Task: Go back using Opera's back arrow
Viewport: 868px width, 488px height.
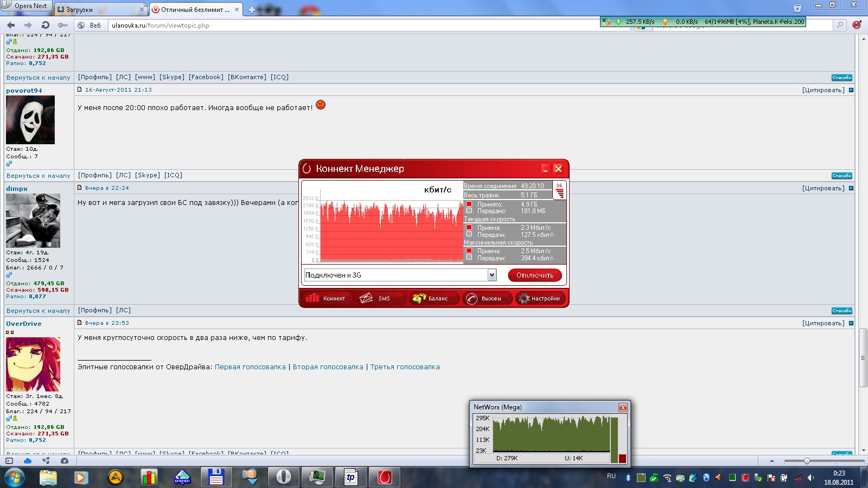Action: point(11,25)
